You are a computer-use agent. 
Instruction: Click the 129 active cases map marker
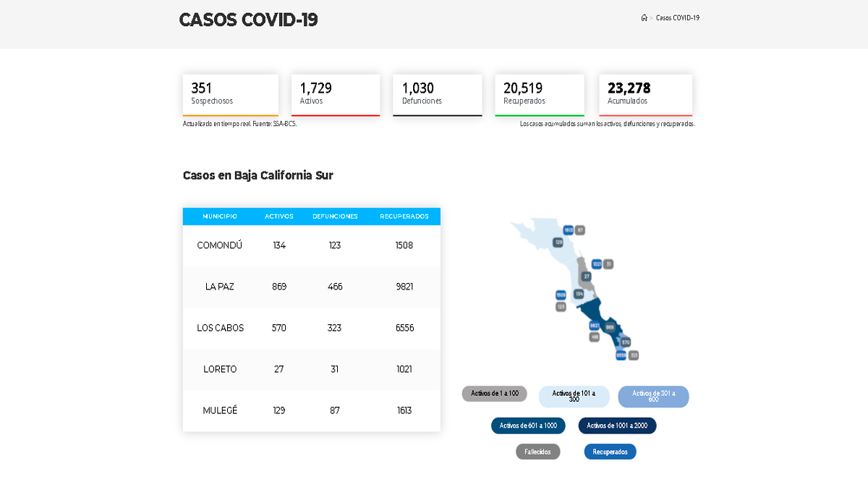point(558,242)
